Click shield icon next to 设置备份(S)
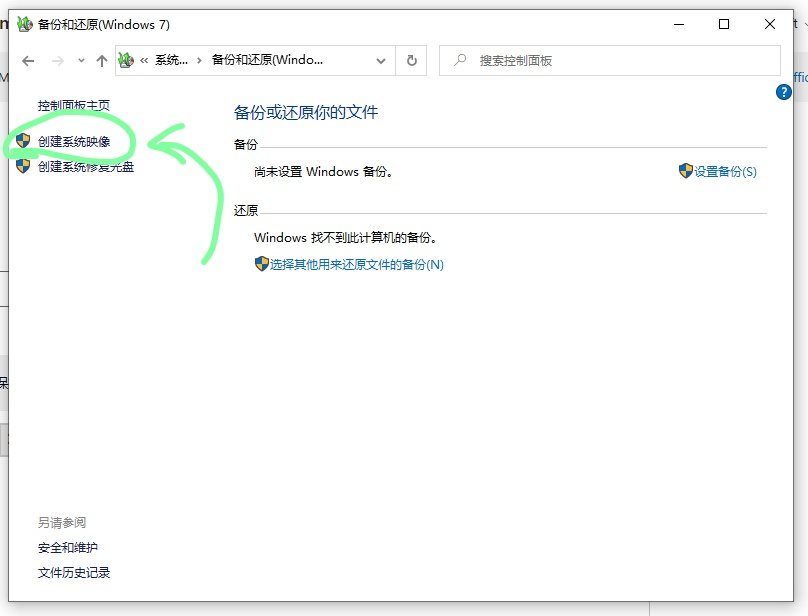808x616 pixels. (685, 171)
